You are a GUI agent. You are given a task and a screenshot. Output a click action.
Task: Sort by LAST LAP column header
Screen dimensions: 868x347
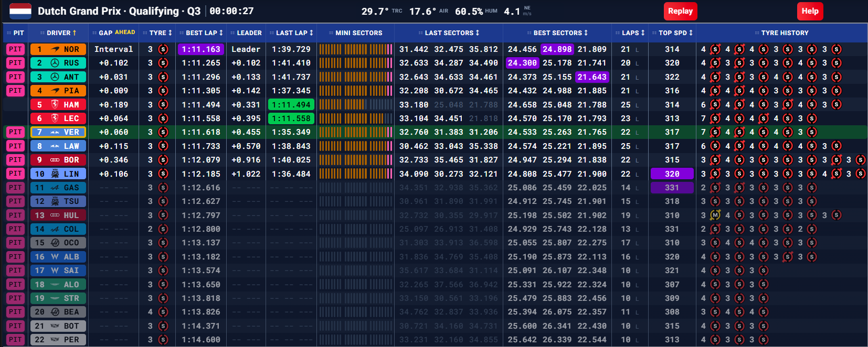click(291, 32)
